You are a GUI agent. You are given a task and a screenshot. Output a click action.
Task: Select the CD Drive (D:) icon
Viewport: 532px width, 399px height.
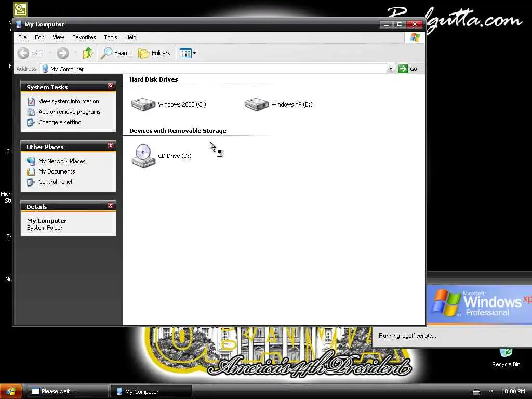143,156
